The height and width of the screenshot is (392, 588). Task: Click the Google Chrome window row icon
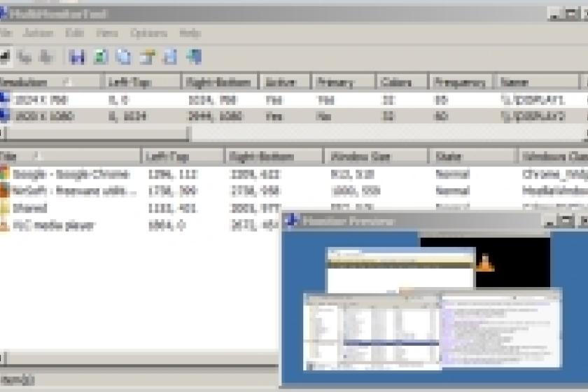(x=4, y=174)
